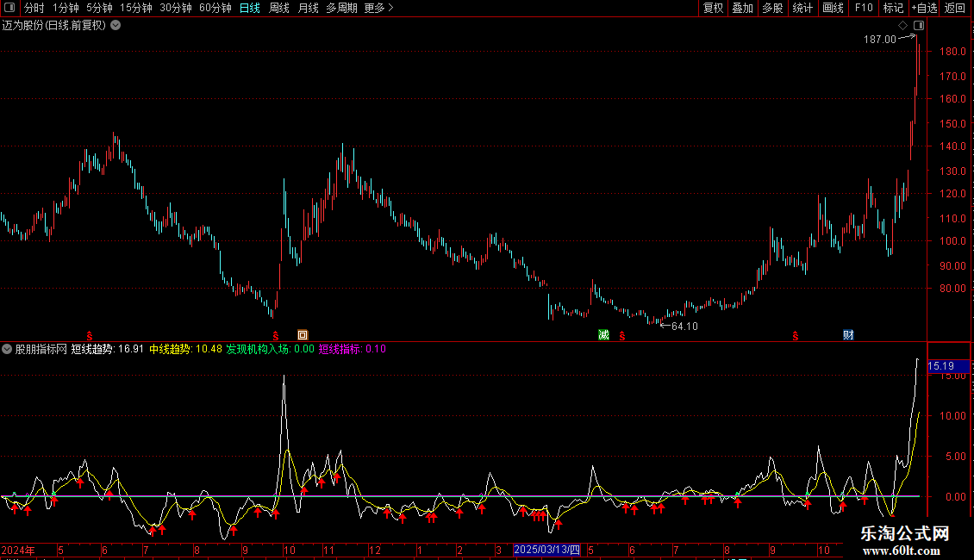Click the red $ marker near month 10 of 2024
Image resolution: width=974 pixels, height=560 pixels.
coord(276,335)
